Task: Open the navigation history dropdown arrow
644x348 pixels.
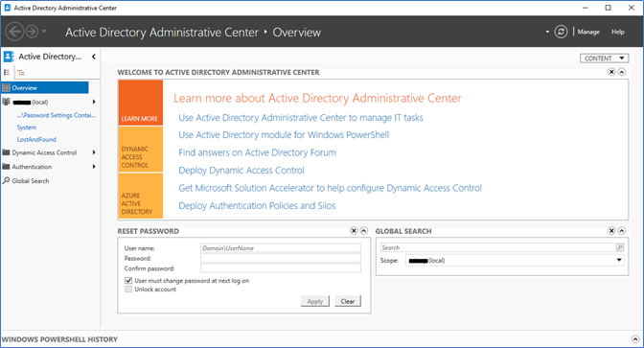Action: (x=44, y=32)
